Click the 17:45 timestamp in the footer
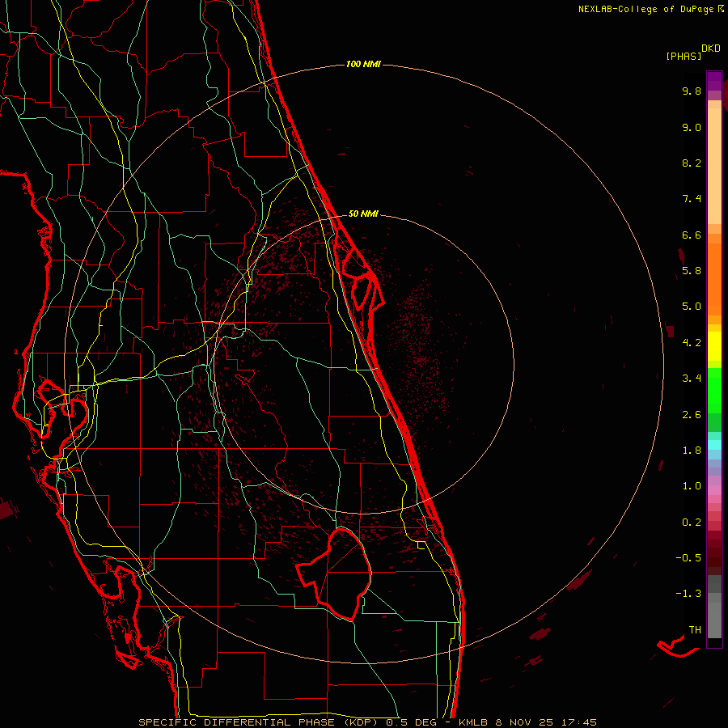 (578, 722)
